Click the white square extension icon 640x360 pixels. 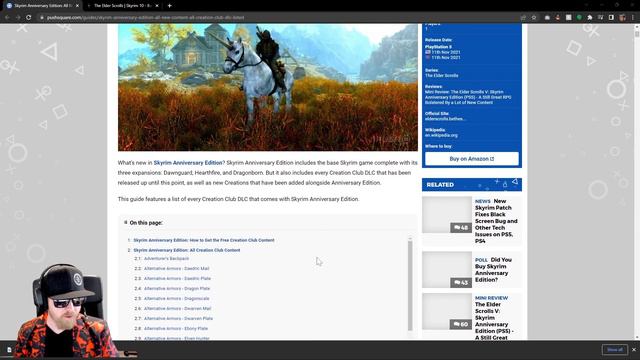click(x=569, y=18)
